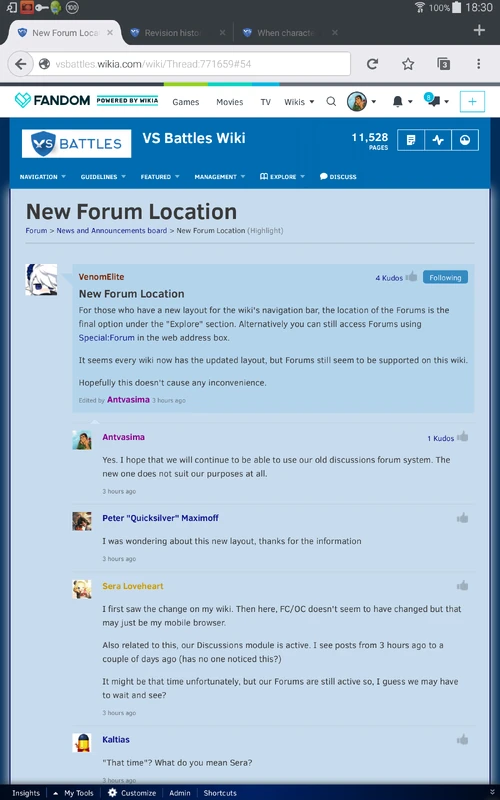Open the Guidelines dropdown in wiki nav

pyautogui.click(x=103, y=177)
